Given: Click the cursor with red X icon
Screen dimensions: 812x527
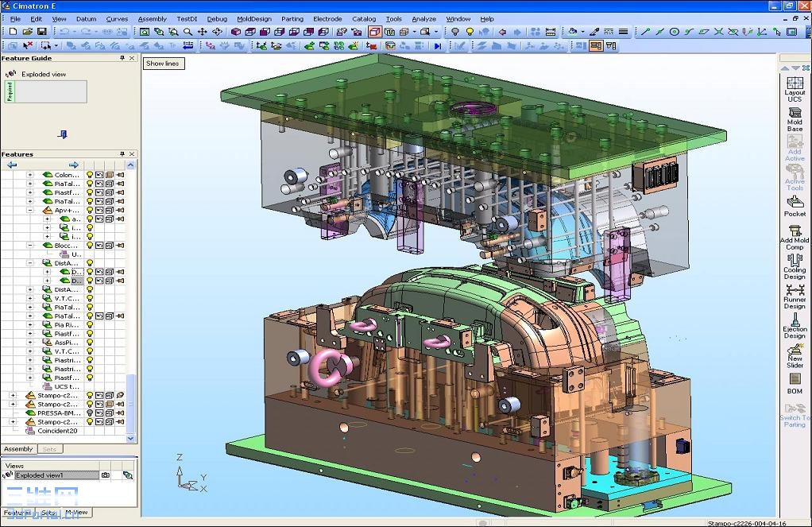Looking at the screenshot, I should click(x=28, y=46).
